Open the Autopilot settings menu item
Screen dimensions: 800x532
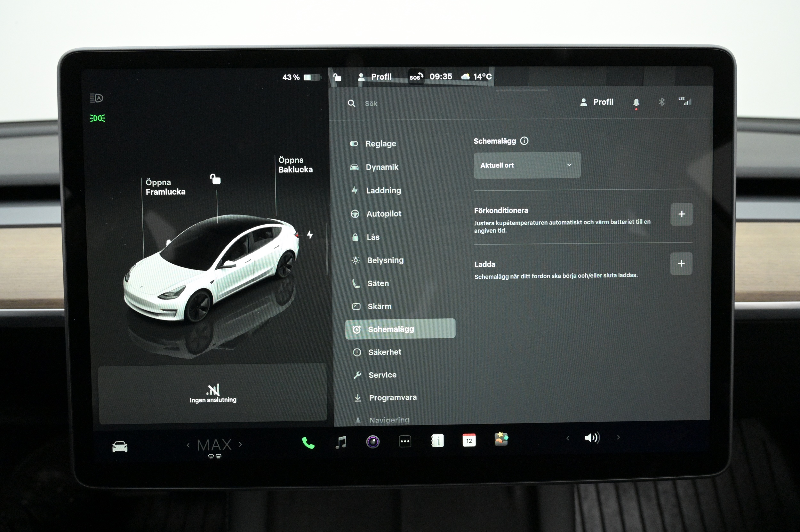(384, 214)
